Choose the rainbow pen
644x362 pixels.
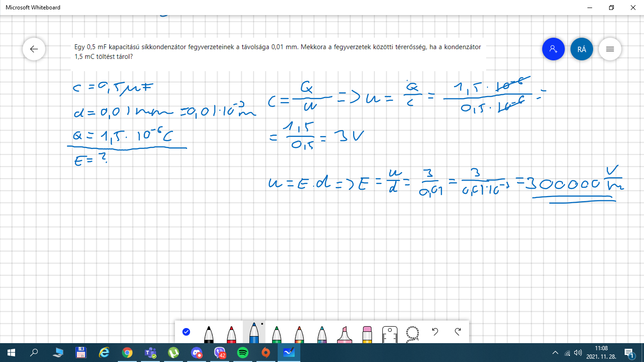click(x=299, y=334)
